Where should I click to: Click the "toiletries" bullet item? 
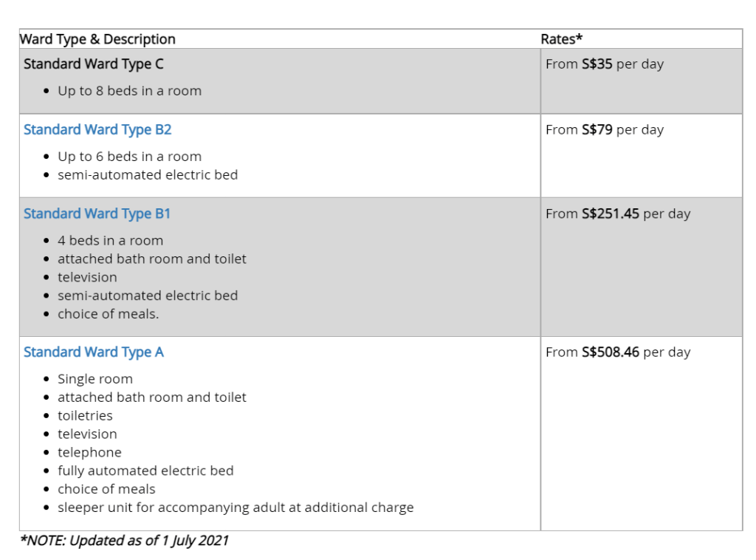85,416
